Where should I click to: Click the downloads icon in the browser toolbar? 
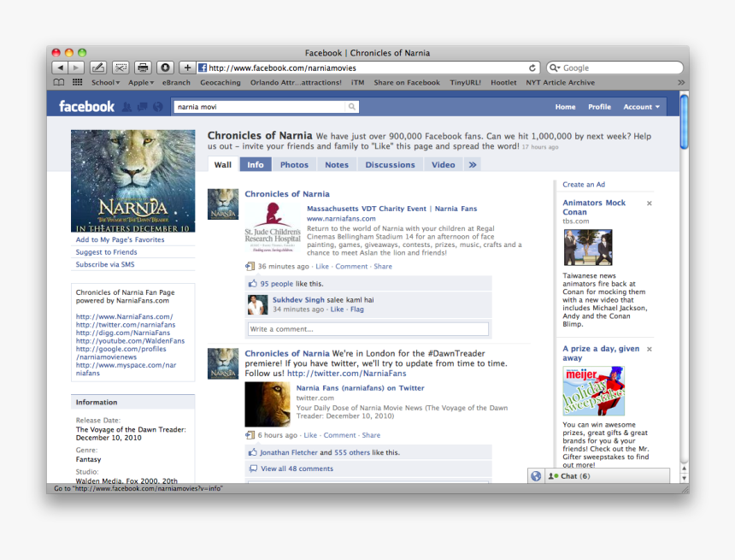[165, 68]
